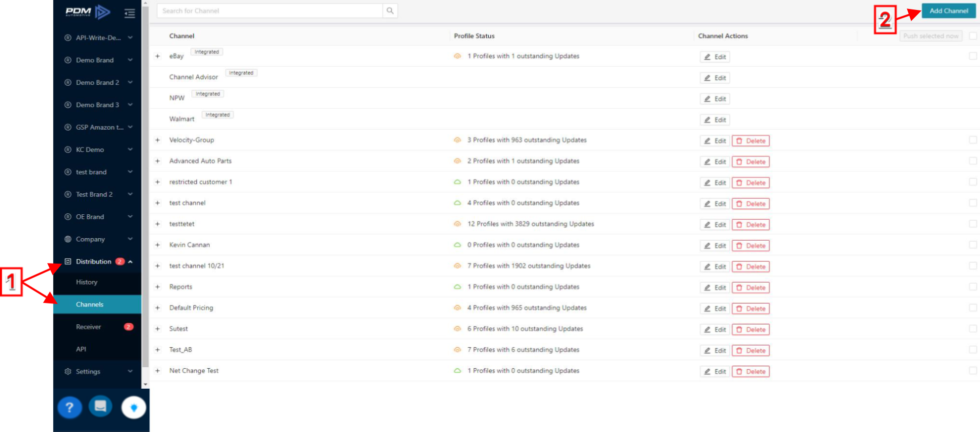This screenshot has width=980, height=432.
Task: Delete the Kevin Cannan channel
Action: tap(750, 246)
